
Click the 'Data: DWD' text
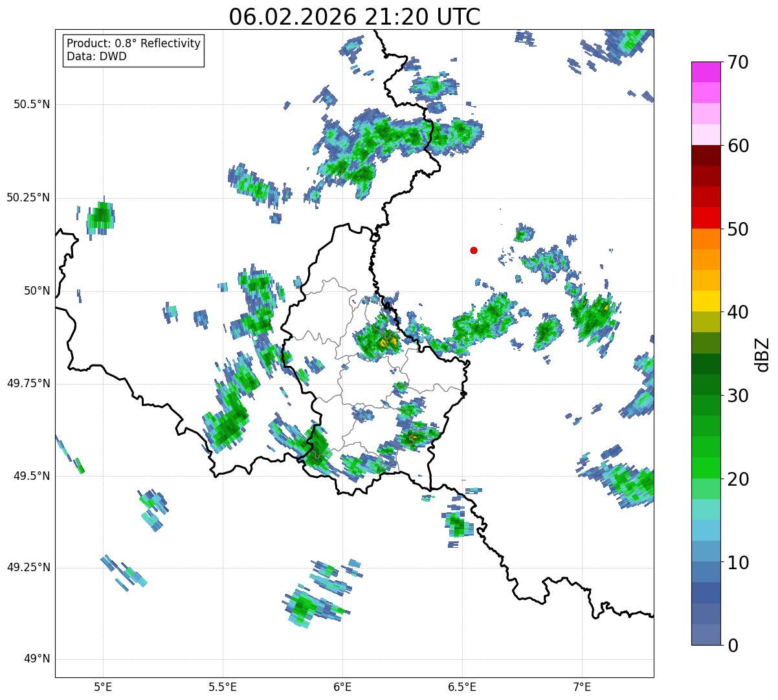click(x=96, y=56)
